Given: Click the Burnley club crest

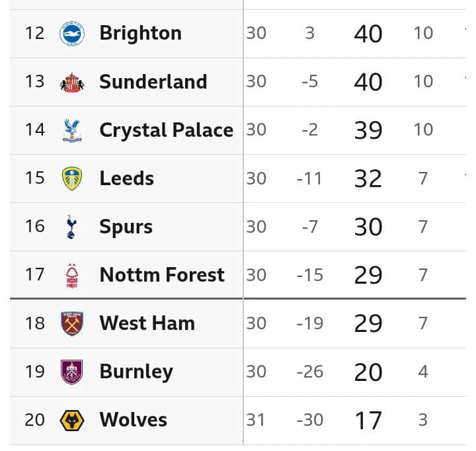Looking at the screenshot, I should click(71, 372).
